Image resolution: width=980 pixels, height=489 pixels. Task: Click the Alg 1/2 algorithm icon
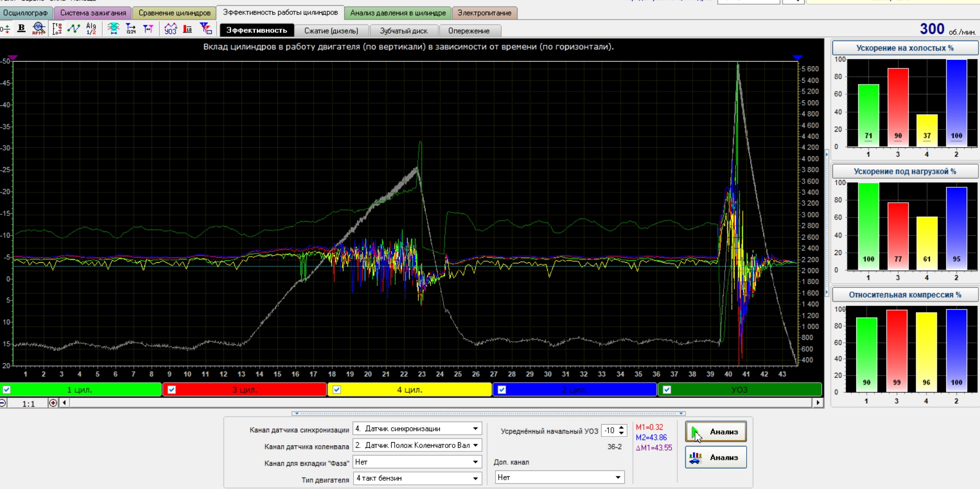point(91,29)
